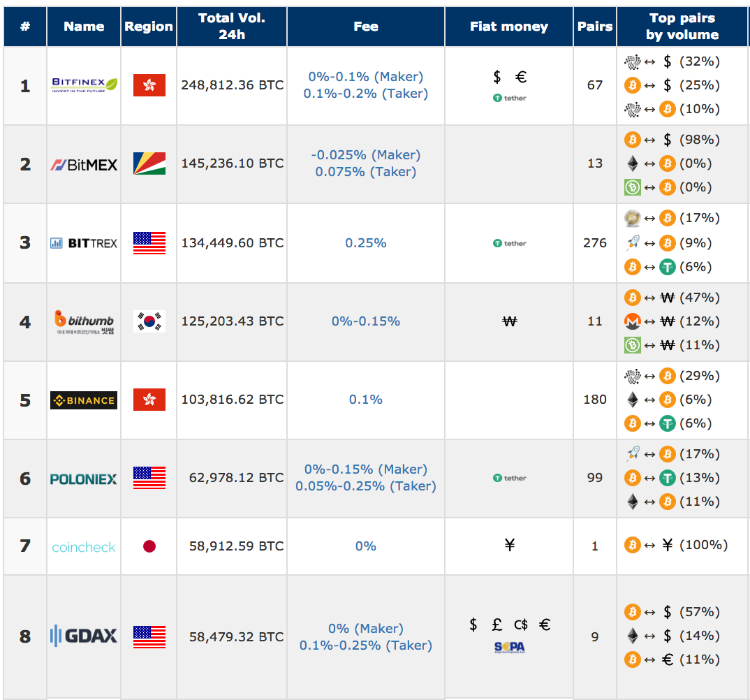Screen dimensions: 750x700
Task: Sort by the Name column header
Action: [84, 27]
